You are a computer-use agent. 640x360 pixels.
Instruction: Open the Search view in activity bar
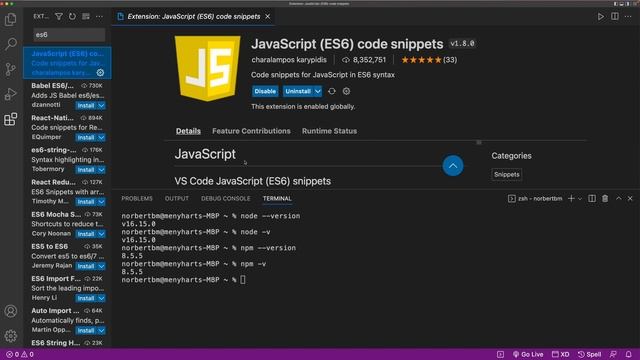click(x=11, y=44)
